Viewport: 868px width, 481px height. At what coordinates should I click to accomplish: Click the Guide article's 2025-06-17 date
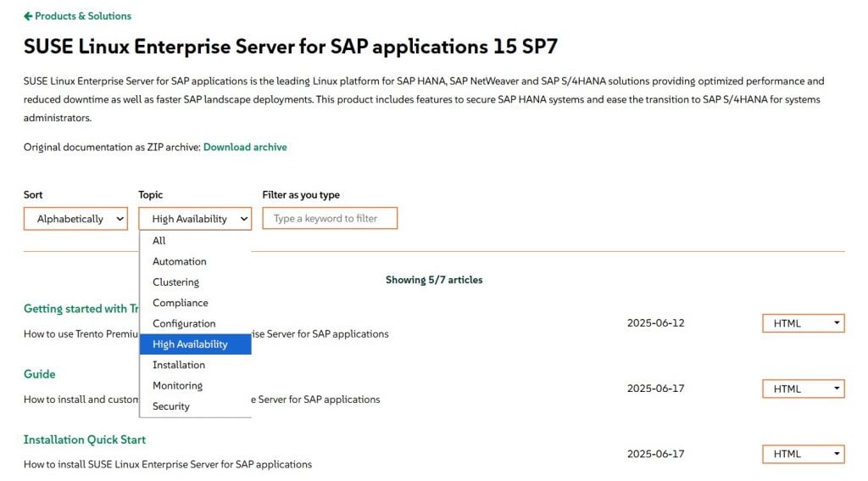coord(655,389)
